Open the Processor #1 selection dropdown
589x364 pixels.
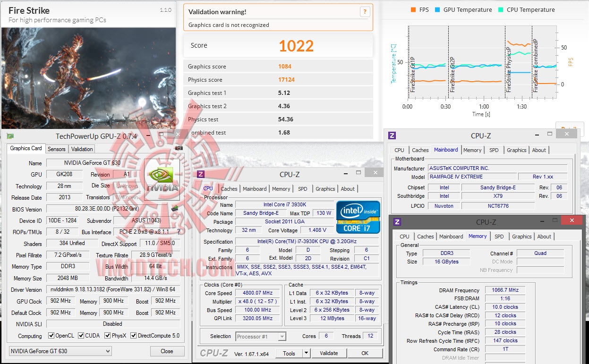point(261,336)
